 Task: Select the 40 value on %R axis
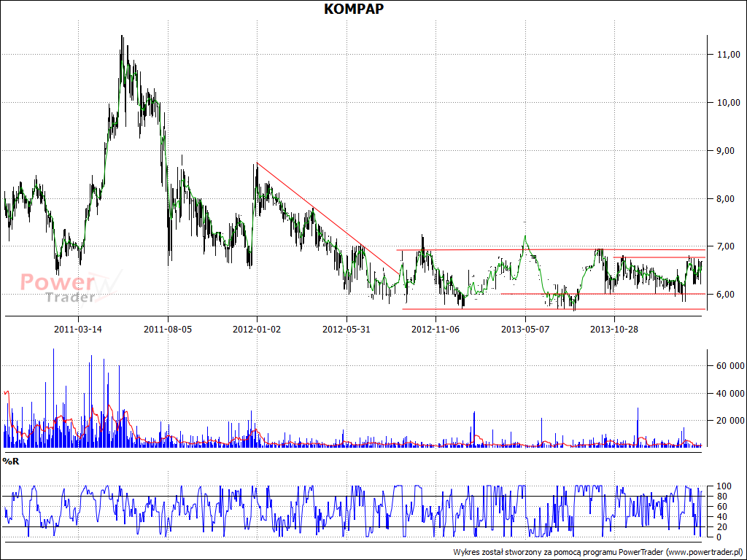(721, 517)
